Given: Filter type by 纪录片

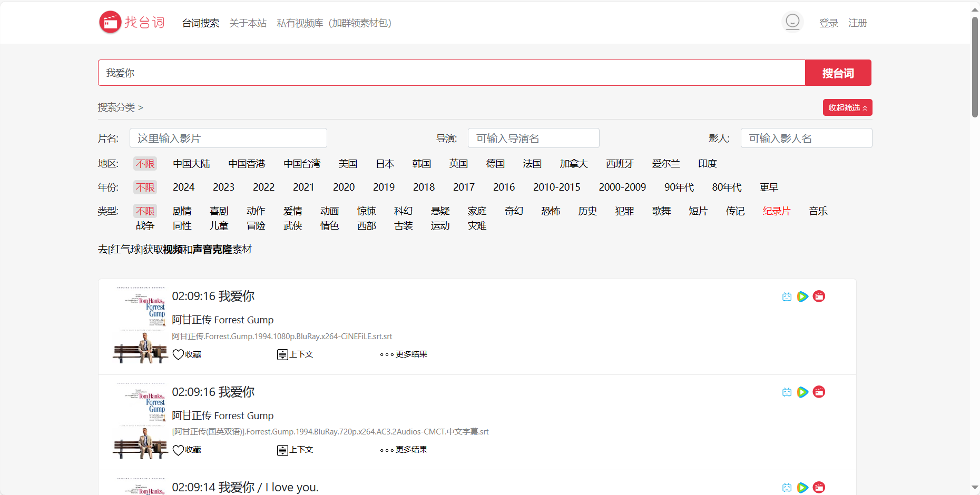Looking at the screenshot, I should point(777,211).
